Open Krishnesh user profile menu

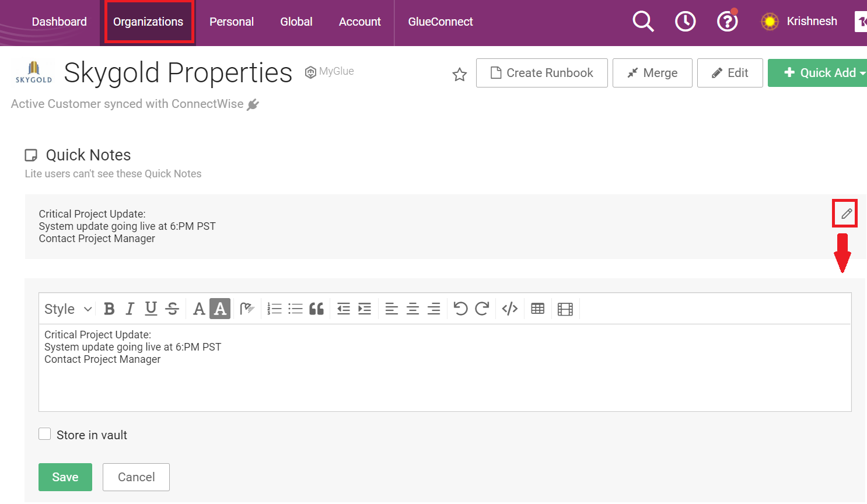point(799,22)
